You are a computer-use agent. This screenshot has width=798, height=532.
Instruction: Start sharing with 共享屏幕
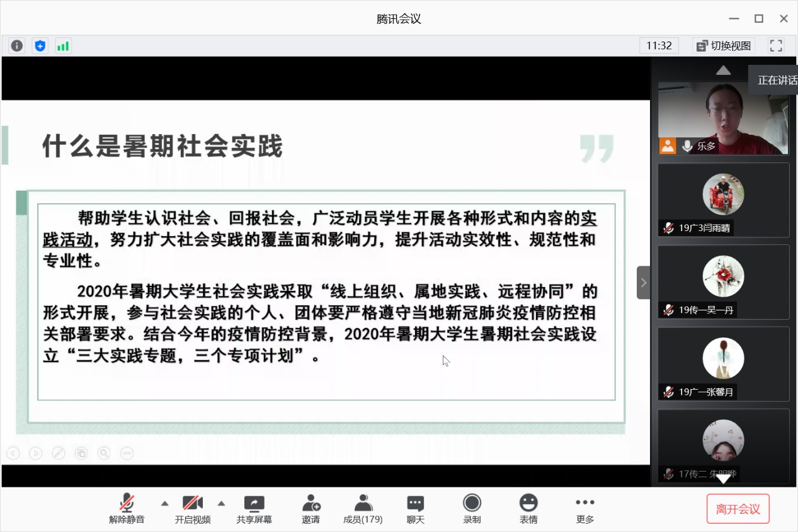[x=254, y=509]
